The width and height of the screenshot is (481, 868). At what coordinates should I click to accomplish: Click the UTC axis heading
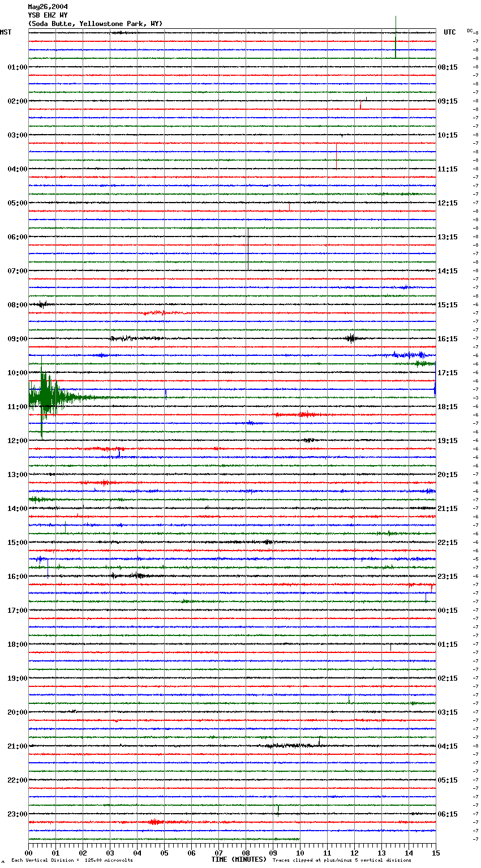tap(450, 32)
